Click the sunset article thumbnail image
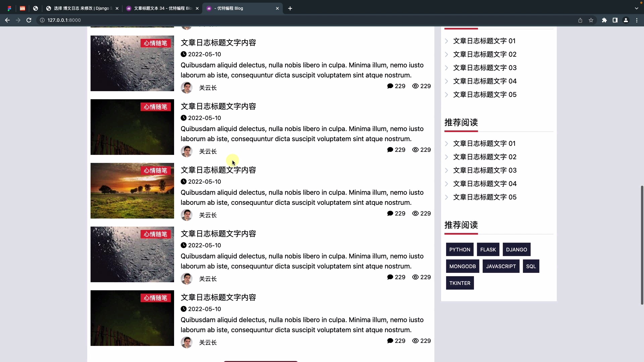 [132, 190]
